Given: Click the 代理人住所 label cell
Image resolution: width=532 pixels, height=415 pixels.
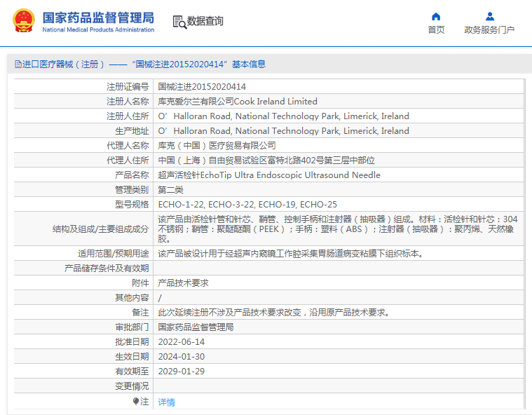Looking at the screenshot, I should point(83,160).
